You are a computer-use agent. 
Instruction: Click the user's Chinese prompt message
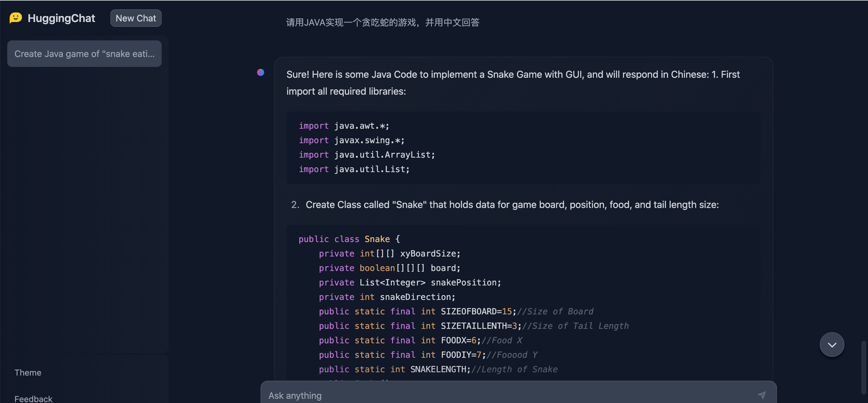pyautogui.click(x=382, y=23)
